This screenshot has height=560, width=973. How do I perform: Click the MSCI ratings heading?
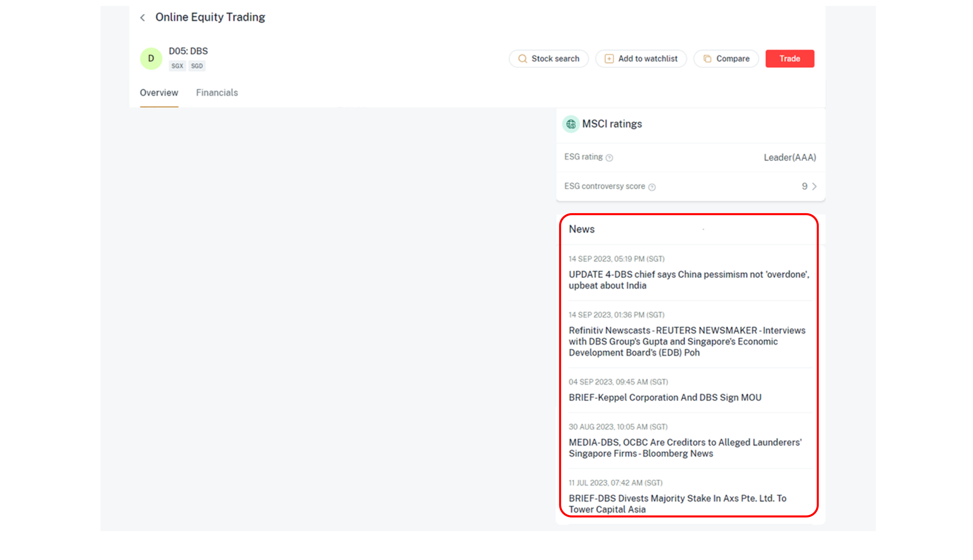coord(612,124)
